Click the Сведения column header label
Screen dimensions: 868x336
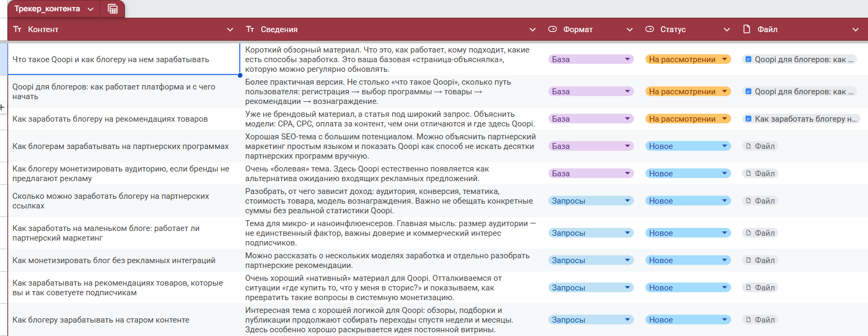pyautogui.click(x=279, y=29)
